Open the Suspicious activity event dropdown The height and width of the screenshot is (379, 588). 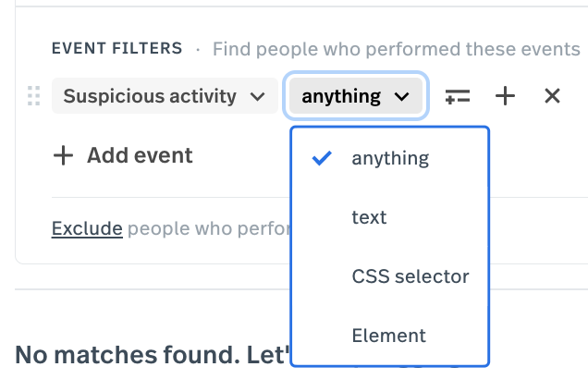point(165,96)
